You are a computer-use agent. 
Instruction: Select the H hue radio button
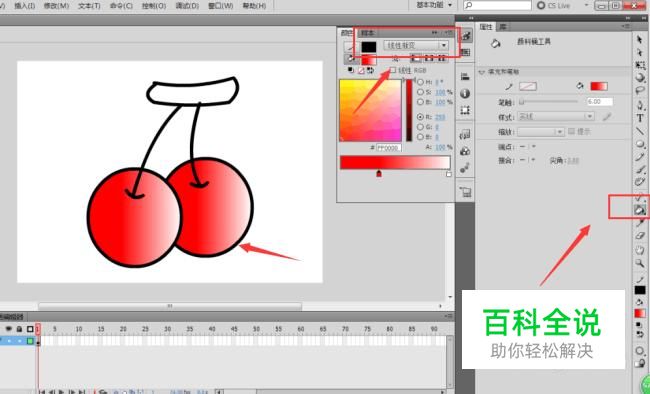click(420, 82)
